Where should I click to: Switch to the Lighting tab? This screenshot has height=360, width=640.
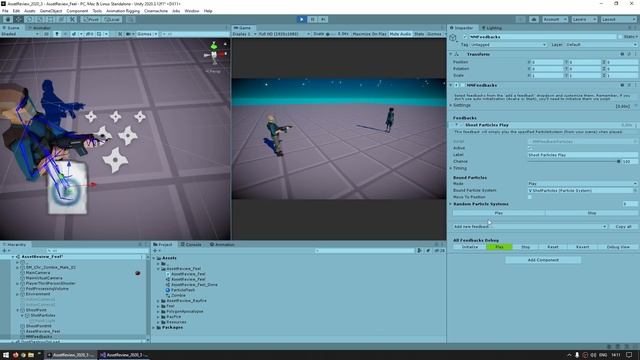point(492,28)
